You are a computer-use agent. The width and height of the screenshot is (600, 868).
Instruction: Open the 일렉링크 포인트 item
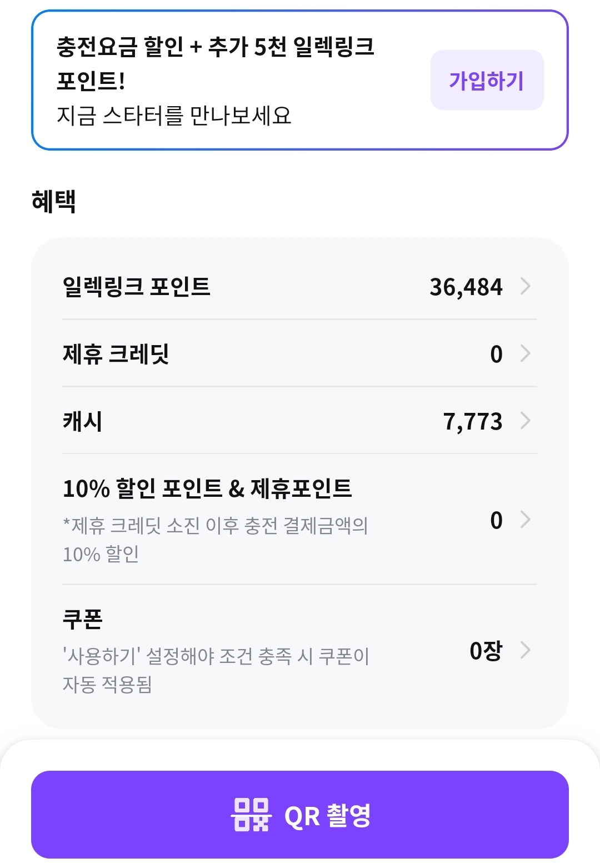pyautogui.click(x=300, y=286)
